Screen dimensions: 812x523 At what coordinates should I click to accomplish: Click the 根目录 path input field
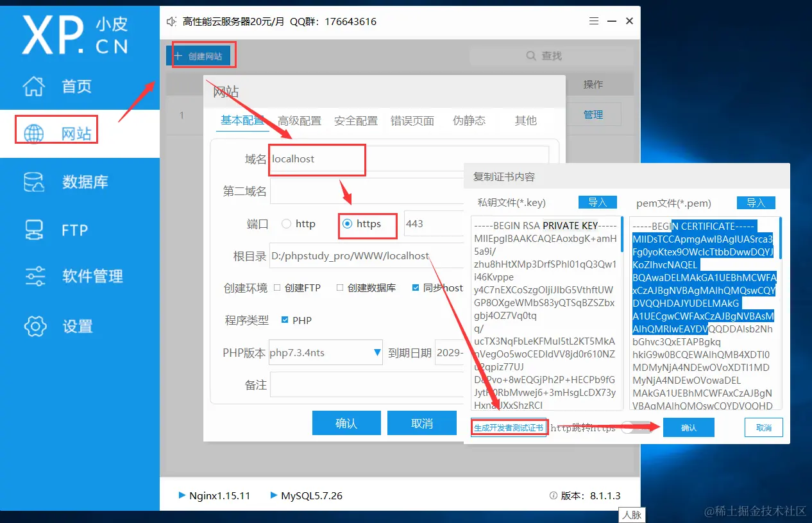tap(367, 255)
